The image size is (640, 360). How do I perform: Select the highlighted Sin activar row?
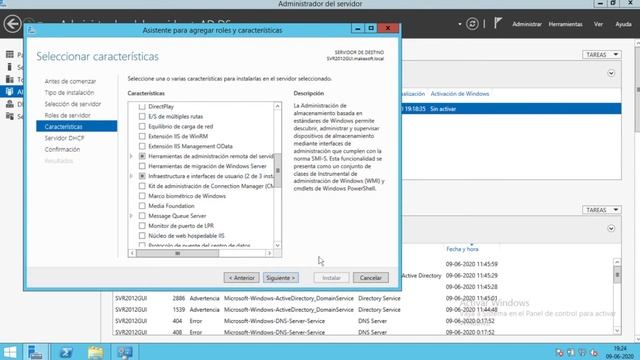click(511, 109)
